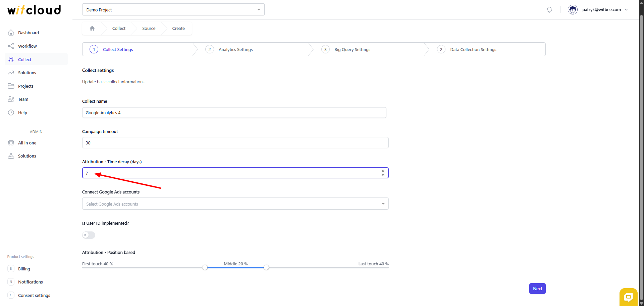
Task: Open notifications bell icon
Action: click(549, 10)
